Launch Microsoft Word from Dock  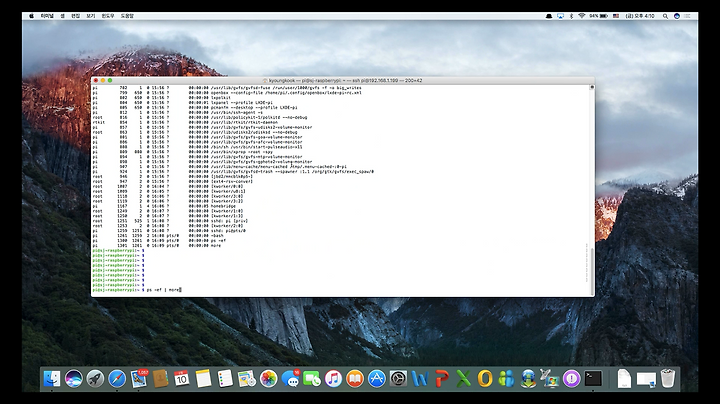click(x=420, y=379)
